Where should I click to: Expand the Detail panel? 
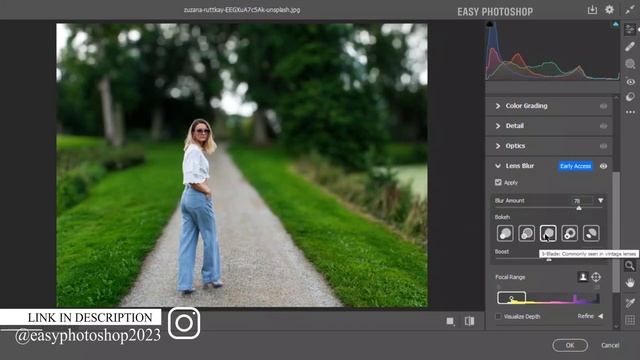[x=498, y=126]
